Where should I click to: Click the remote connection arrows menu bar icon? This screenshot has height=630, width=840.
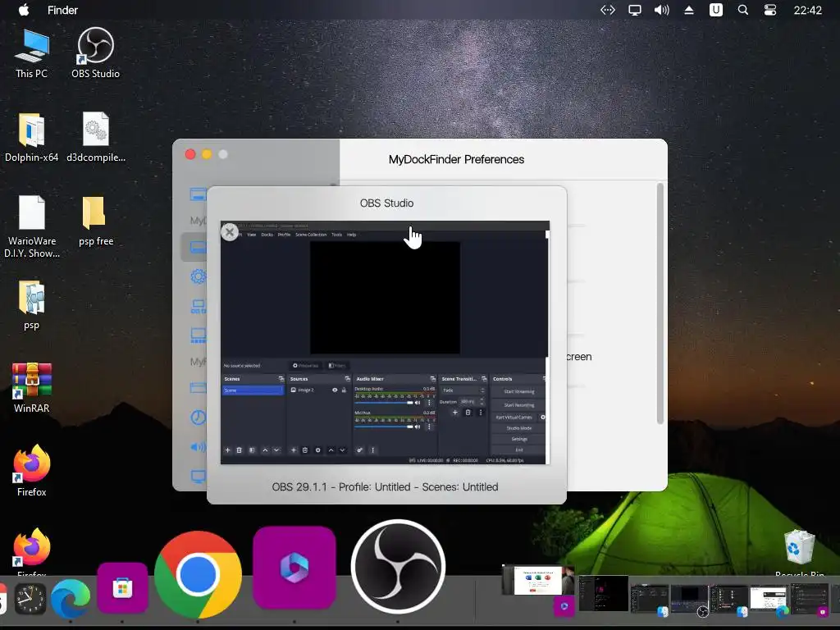(x=608, y=10)
